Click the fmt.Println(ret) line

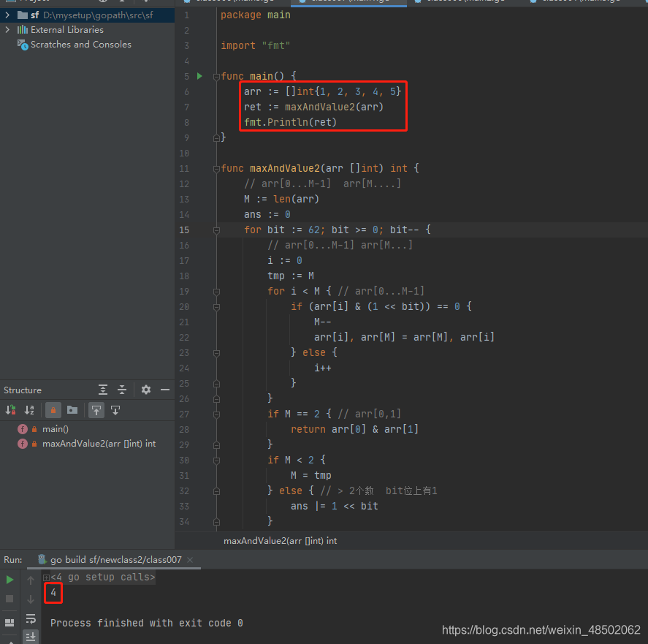pyautogui.click(x=290, y=122)
